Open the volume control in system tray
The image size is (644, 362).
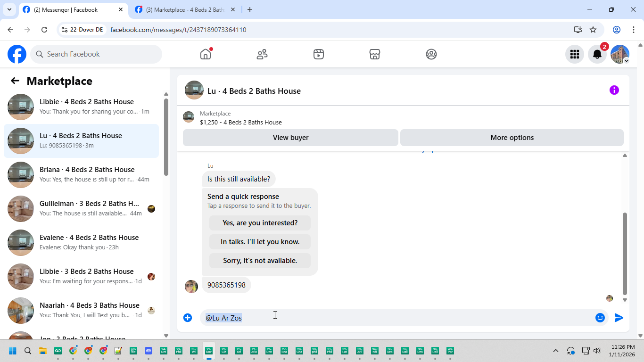597,351
